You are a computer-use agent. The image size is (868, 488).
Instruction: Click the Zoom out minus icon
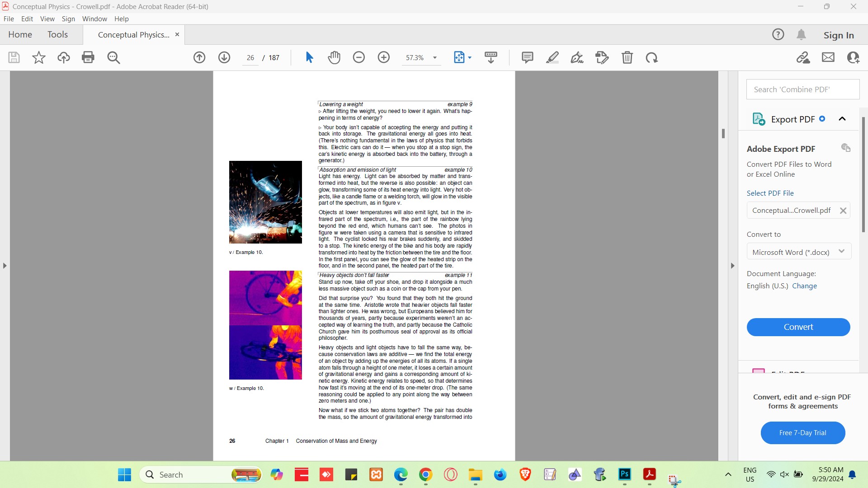click(x=359, y=57)
